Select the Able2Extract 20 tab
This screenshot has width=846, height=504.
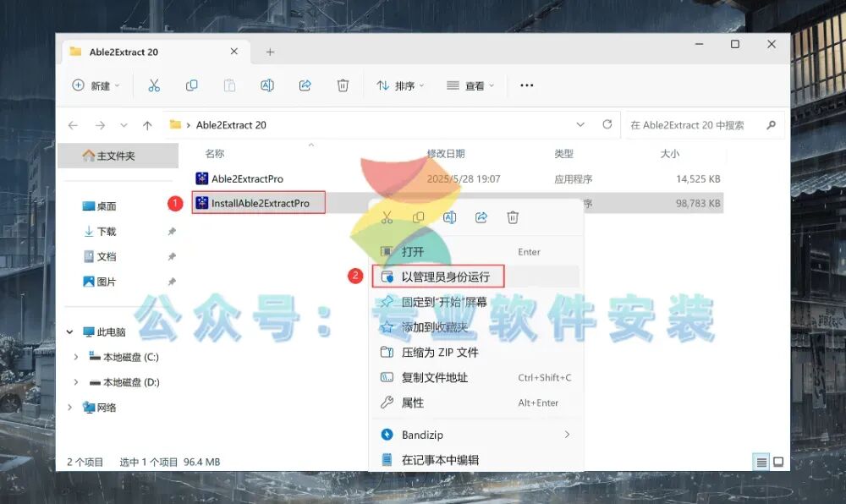[x=154, y=52]
